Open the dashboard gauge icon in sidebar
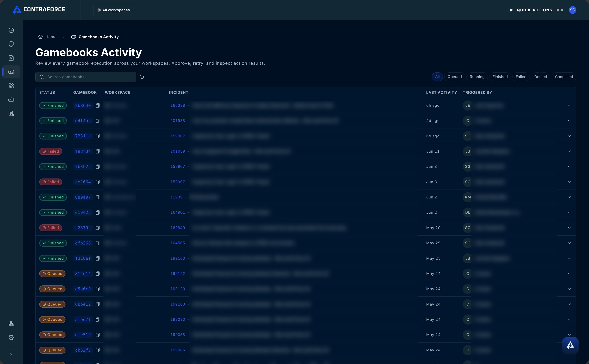 (x=11, y=30)
